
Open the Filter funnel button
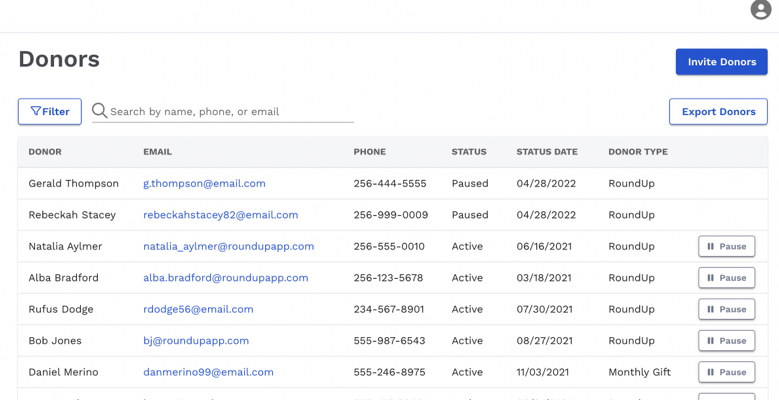pos(50,112)
